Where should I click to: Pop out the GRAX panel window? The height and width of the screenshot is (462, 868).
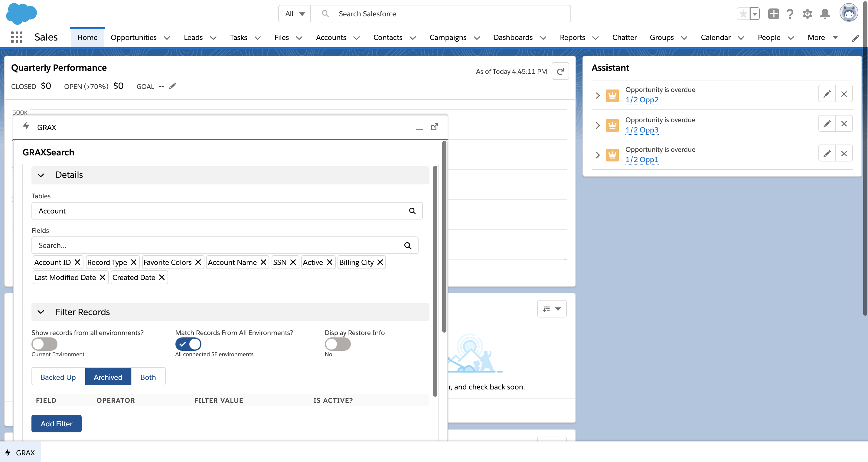[x=435, y=127]
